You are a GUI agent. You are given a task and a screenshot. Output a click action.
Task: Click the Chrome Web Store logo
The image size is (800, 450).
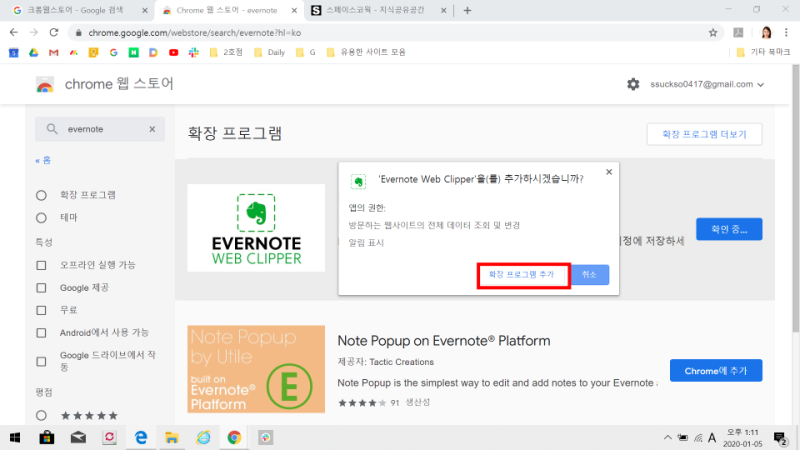pyautogui.click(x=45, y=84)
